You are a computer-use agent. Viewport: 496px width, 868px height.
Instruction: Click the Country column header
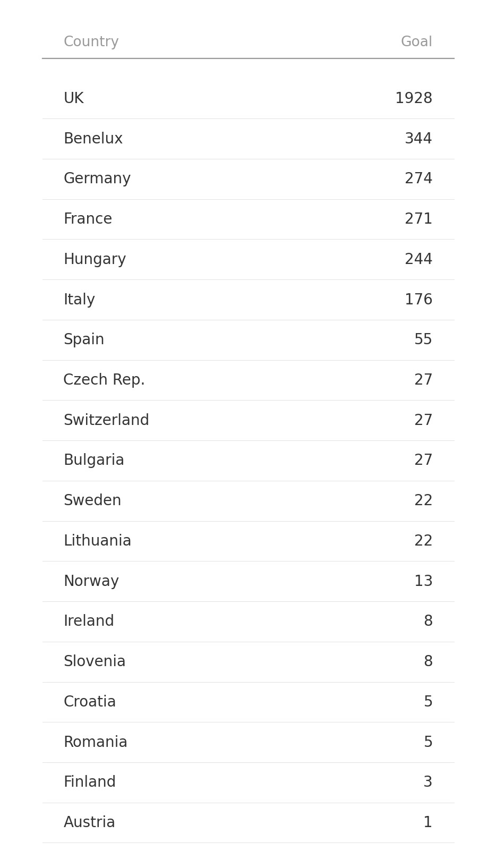pos(91,42)
